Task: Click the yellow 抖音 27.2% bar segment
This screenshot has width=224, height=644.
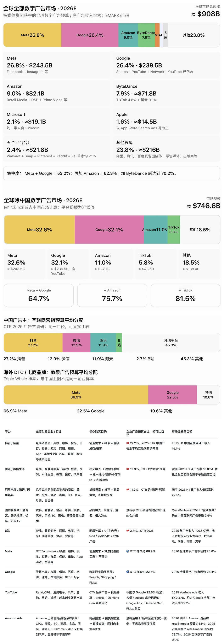Action: 33,343
